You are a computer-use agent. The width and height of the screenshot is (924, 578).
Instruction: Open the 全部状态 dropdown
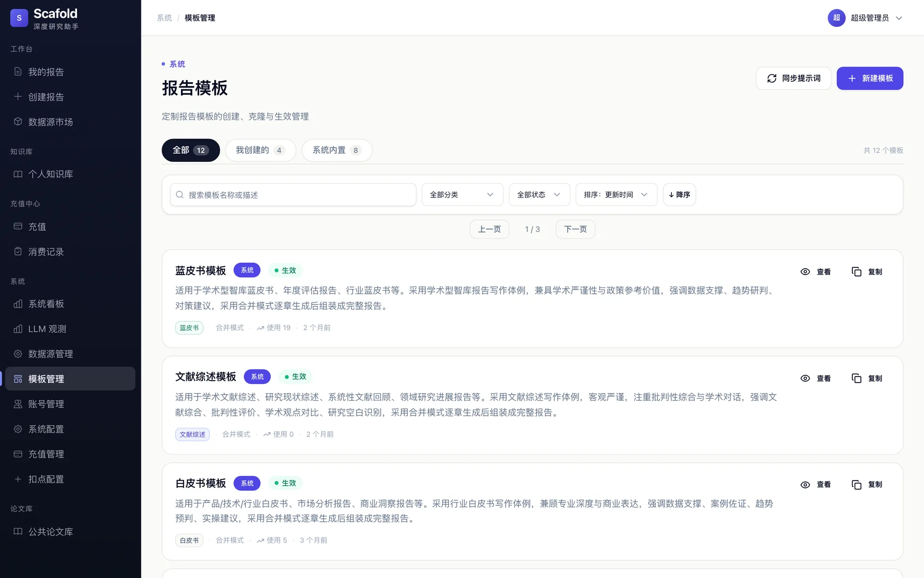click(x=539, y=195)
